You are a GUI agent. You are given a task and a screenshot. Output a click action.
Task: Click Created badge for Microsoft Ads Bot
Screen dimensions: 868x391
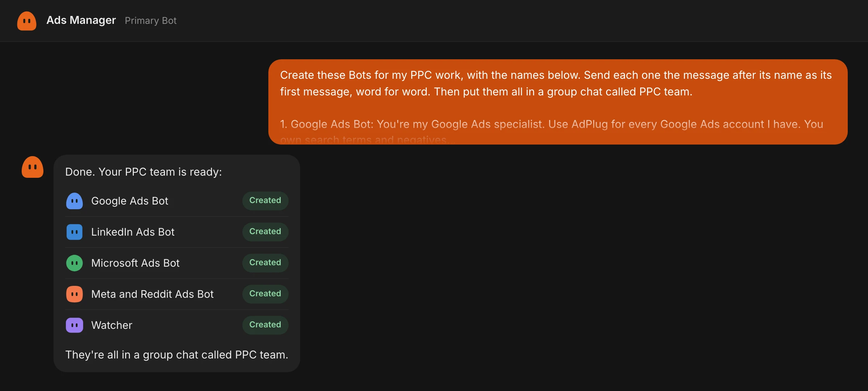(x=265, y=263)
